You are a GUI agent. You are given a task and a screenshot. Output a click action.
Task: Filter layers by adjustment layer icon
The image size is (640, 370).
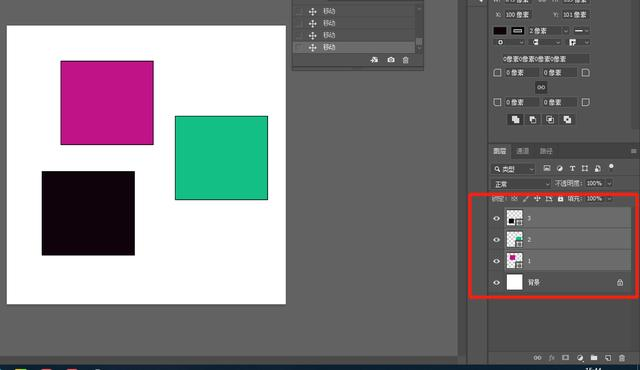[x=560, y=168]
